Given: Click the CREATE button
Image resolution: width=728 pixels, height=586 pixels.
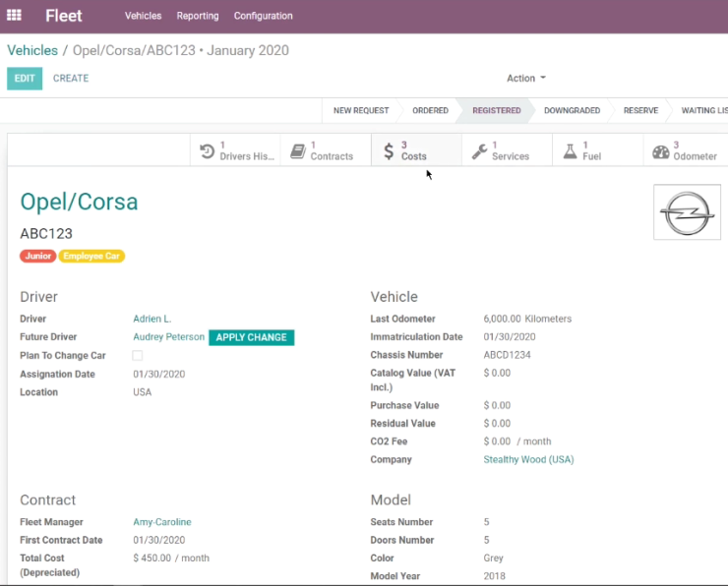Looking at the screenshot, I should (71, 79).
